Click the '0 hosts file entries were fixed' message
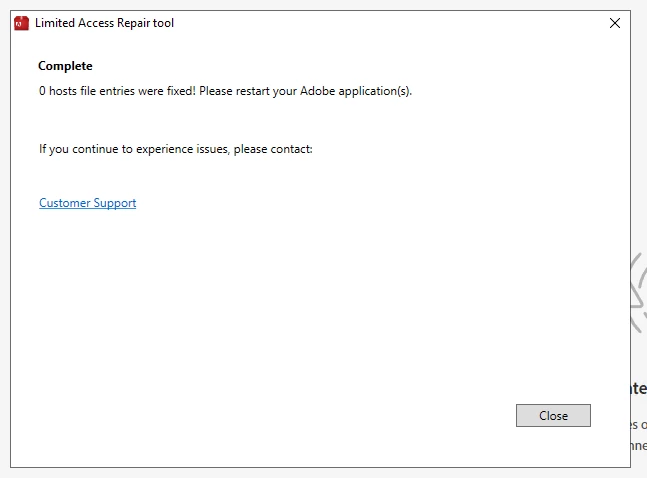Viewport: 647px width, 478px height. click(x=225, y=91)
